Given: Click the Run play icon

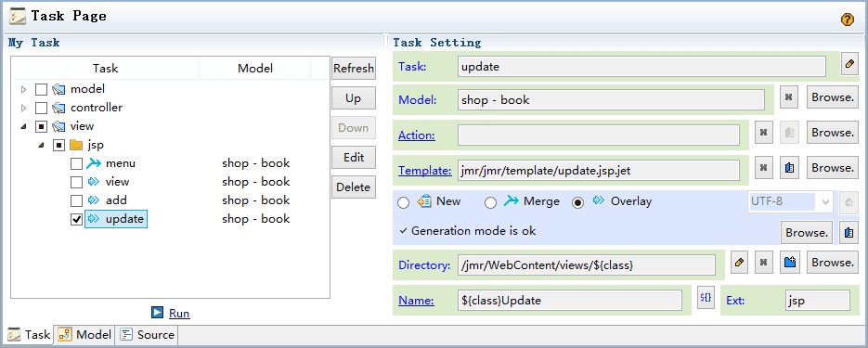Looking at the screenshot, I should [158, 313].
